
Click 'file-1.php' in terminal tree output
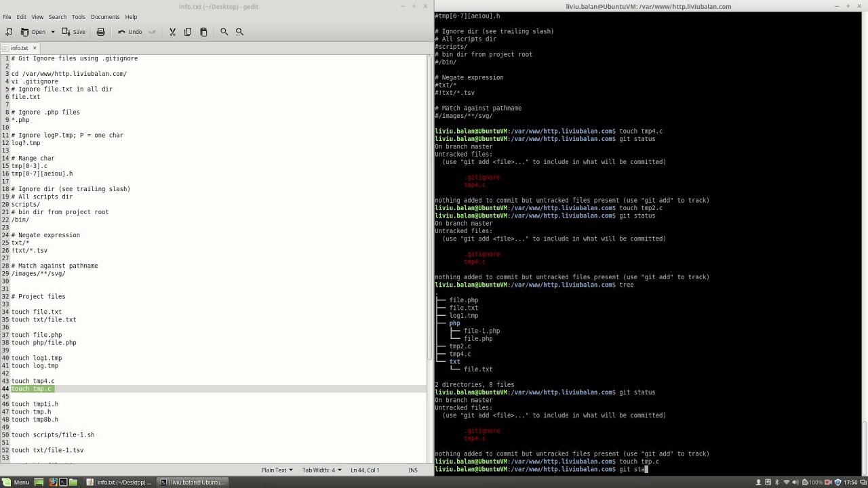click(481, 331)
